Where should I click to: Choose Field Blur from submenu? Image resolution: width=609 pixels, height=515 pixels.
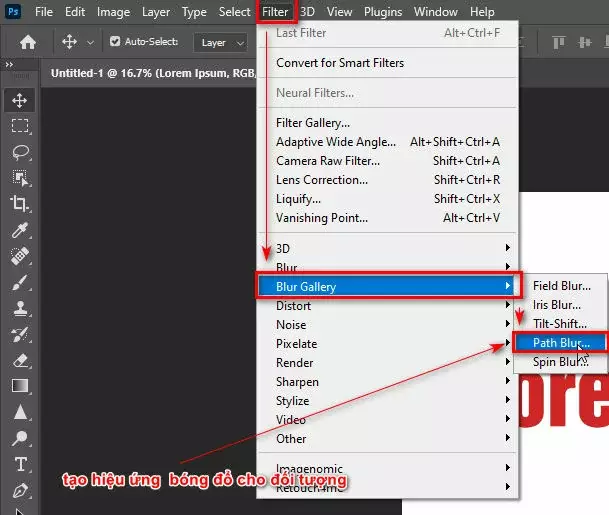point(561,286)
